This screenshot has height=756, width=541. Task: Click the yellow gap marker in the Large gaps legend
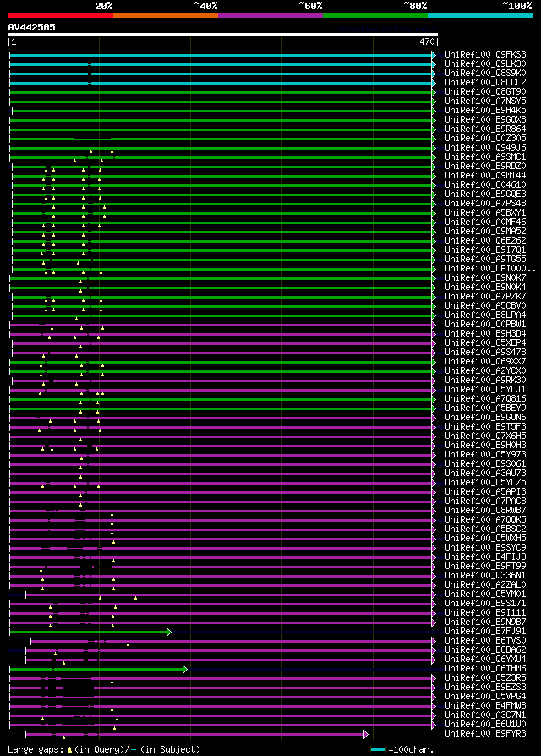coord(70,750)
